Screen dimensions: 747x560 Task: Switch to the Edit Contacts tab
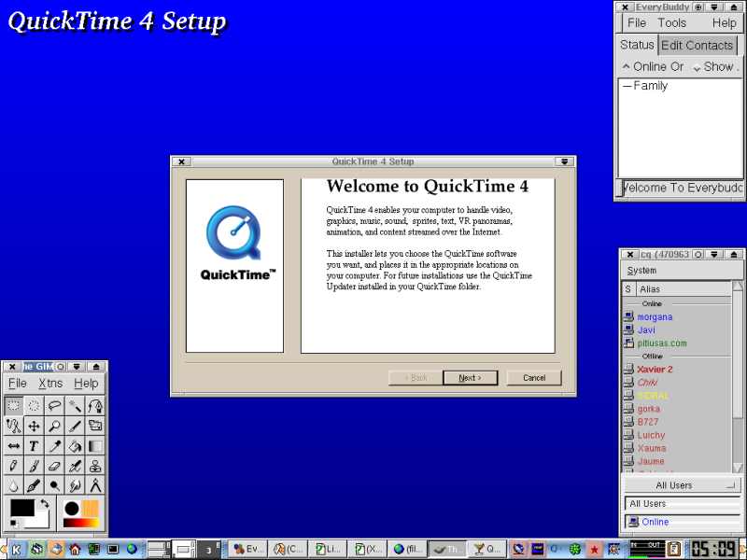(x=697, y=46)
